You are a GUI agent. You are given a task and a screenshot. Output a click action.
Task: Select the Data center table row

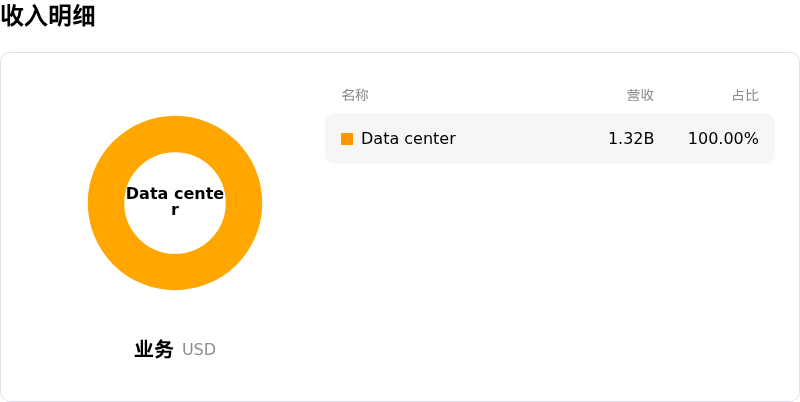tap(550, 139)
